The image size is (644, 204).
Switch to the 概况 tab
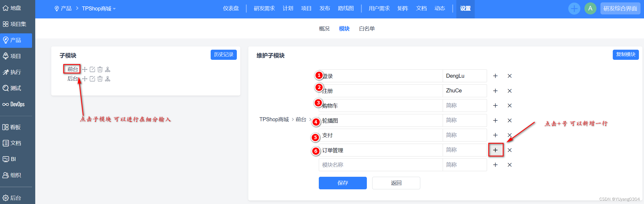point(324,29)
